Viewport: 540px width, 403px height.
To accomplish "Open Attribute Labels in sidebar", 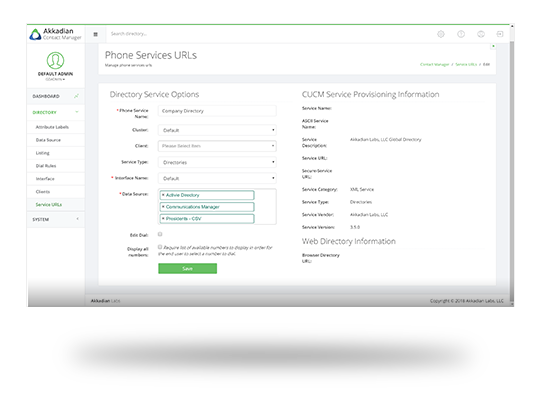I will pyautogui.click(x=56, y=127).
